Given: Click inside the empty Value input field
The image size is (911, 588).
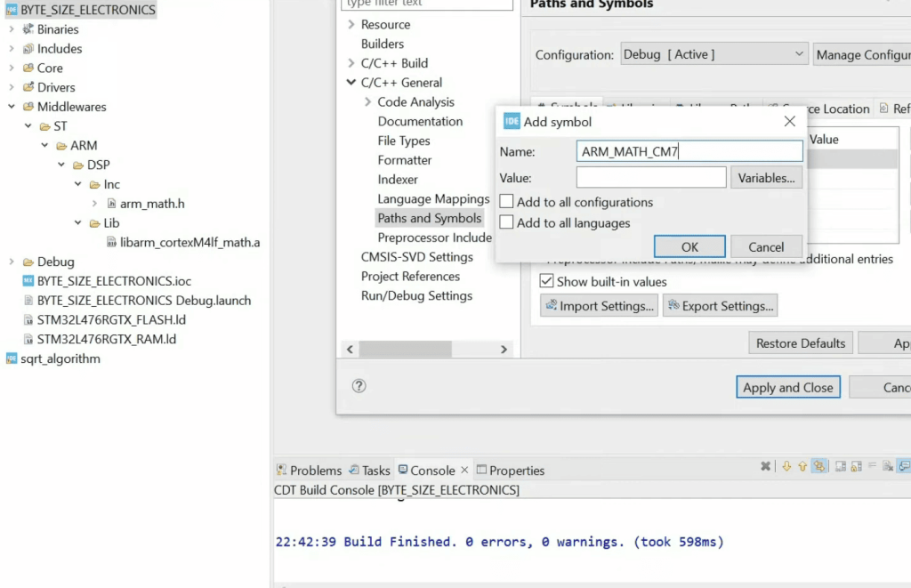Looking at the screenshot, I should 649,177.
